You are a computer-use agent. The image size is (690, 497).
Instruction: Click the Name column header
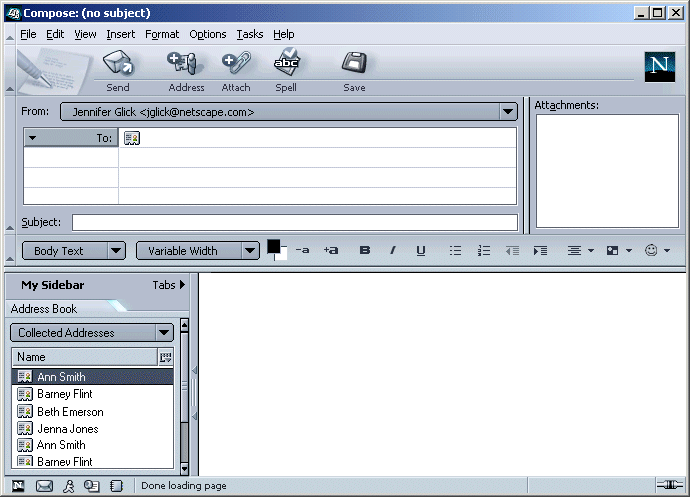tap(85, 357)
